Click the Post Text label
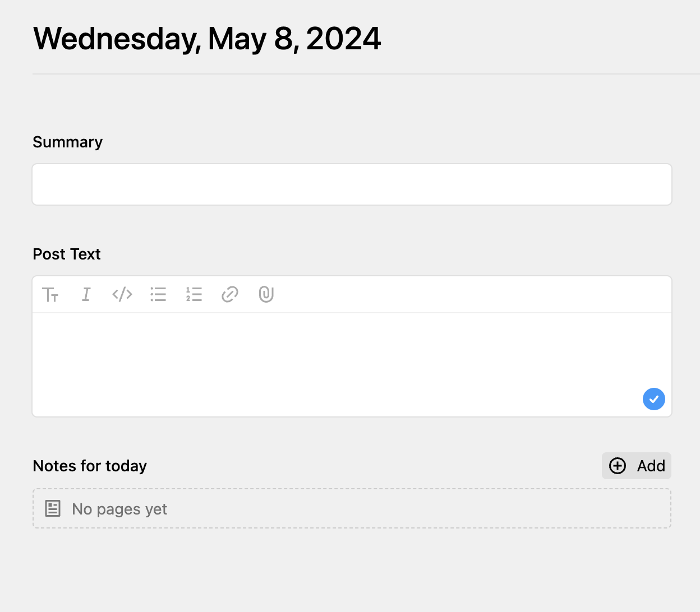700x612 pixels. pos(67,254)
